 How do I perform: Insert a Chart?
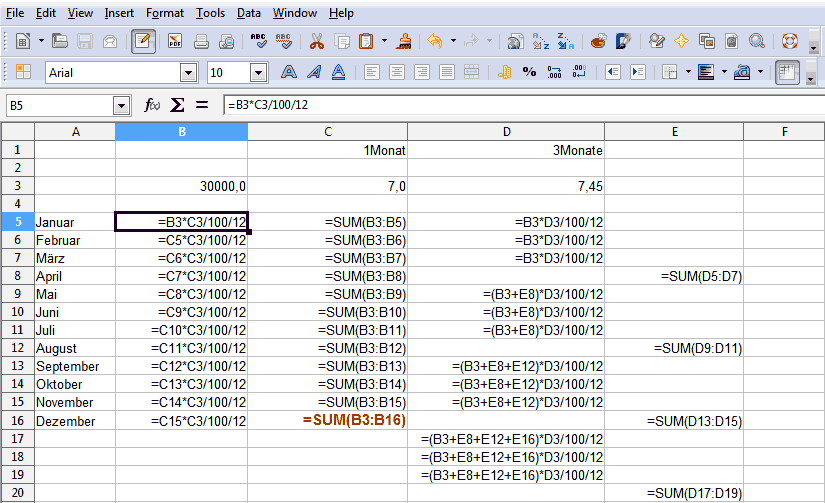tap(598, 41)
